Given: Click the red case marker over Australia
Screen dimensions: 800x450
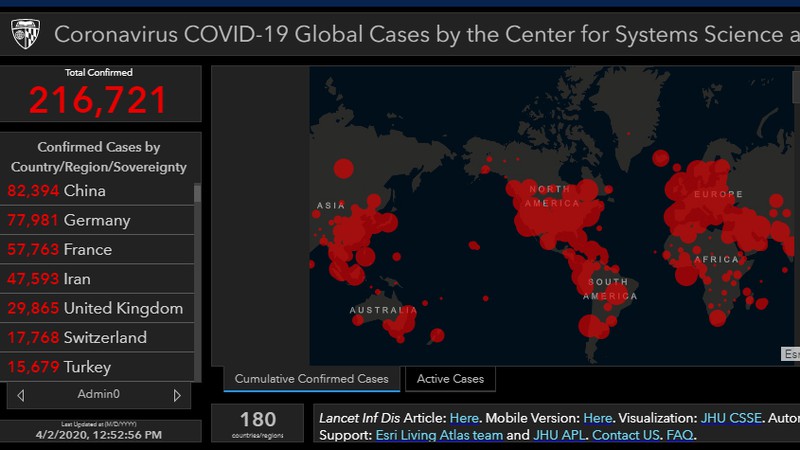Looking at the screenshot, I should click(402, 322).
